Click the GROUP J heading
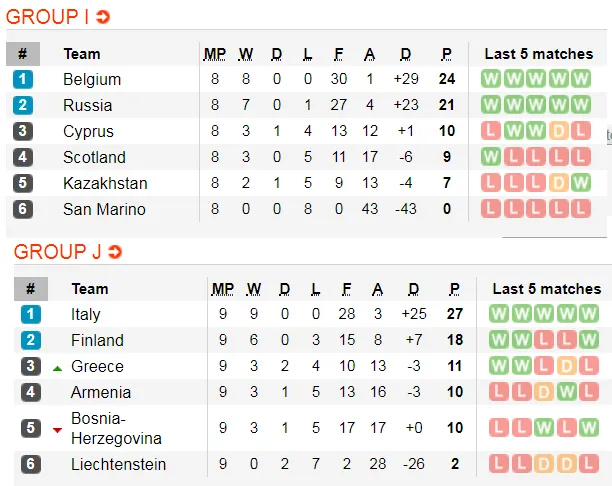612x486 pixels. pyautogui.click(x=54, y=253)
